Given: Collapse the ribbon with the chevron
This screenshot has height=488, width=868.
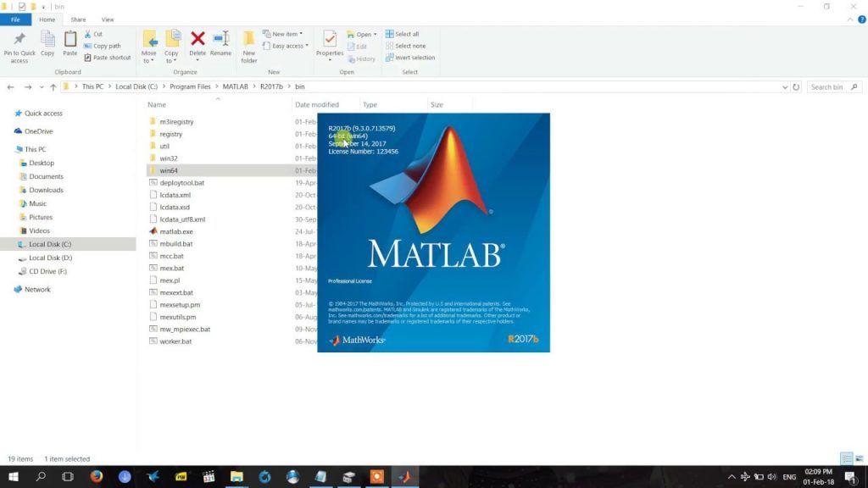Looking at the screenshot, I should 850,19.
